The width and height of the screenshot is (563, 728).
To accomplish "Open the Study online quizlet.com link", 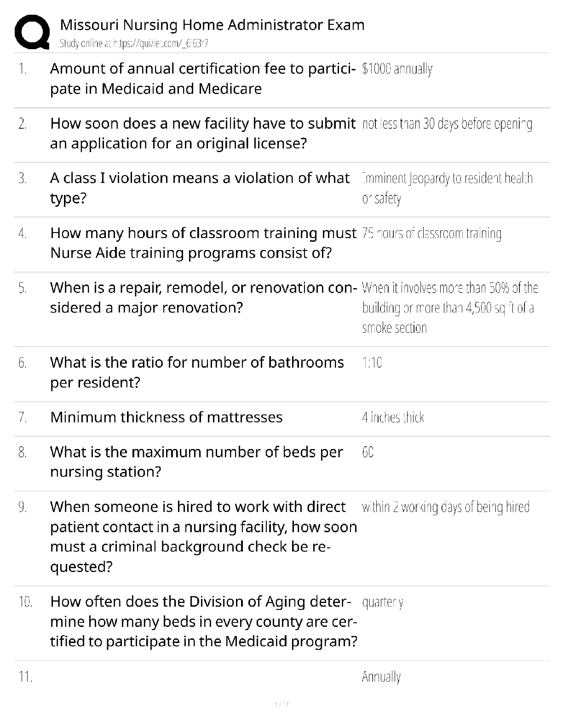I will click(134, 44).
